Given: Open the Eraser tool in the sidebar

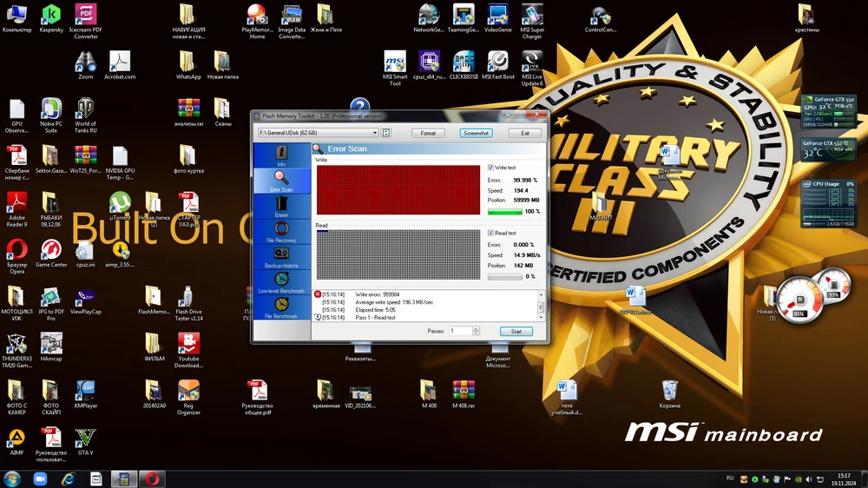Looking at the screenshot, I should (x=281, y=207).
